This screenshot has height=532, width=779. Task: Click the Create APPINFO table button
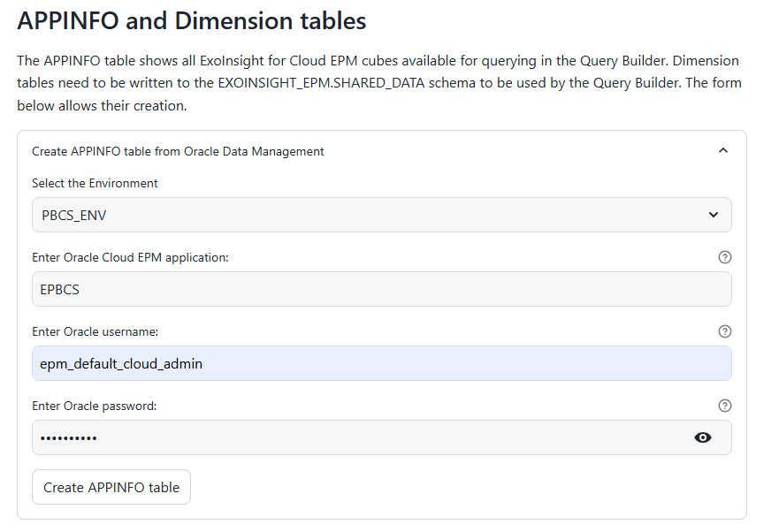coord(111,487)
